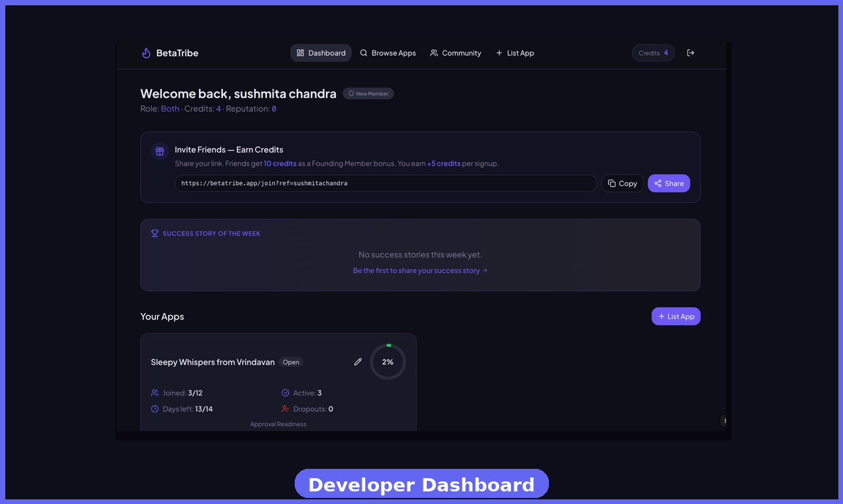Click the share network icon on Share button
The width and height of the screenshot is (843, 504).
[x=656, y=183]
